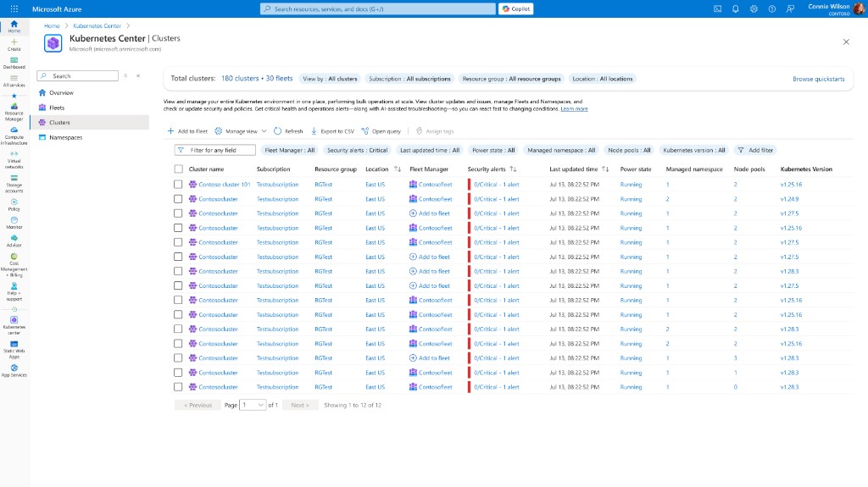Open Cost Management + Billing in sidebar
Viewport: 868px width, 487px height.
[x=14, y=266]
